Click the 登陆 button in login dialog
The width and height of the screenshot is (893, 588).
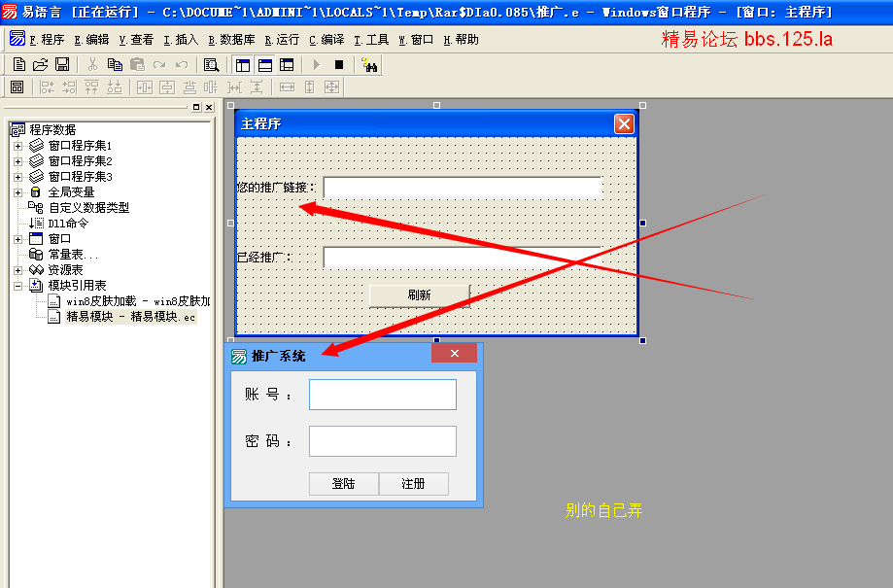pyautogui.click(x=343, y=484)
